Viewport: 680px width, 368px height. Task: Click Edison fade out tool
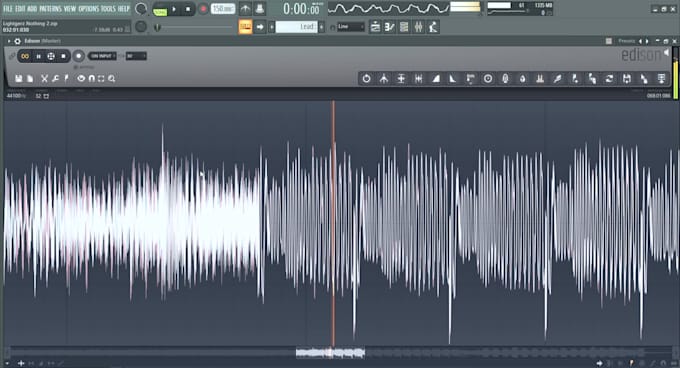click(453, 78)
